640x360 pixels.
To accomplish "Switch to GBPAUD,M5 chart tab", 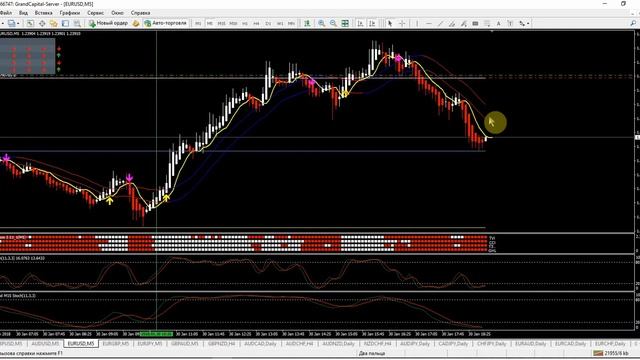I will pyautogui.click(x=184, y=344).
